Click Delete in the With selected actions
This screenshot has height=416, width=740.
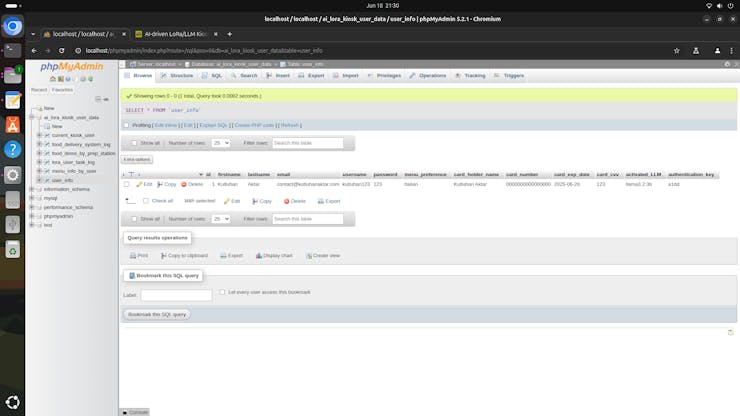(294, 201)
